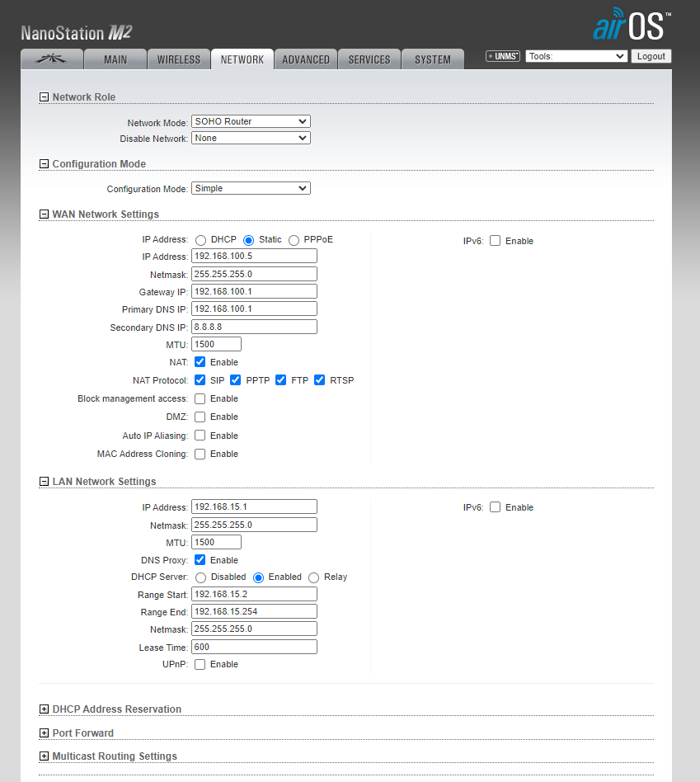Toggle the DNS Proxy checkbox

tap(200, 559)
